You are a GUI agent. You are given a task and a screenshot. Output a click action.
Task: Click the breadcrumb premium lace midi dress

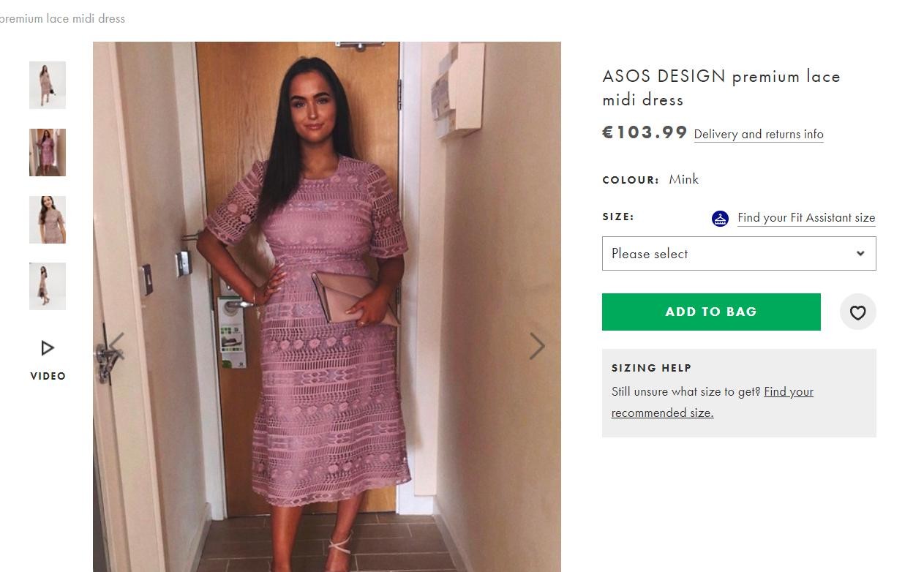click(61, 19)
